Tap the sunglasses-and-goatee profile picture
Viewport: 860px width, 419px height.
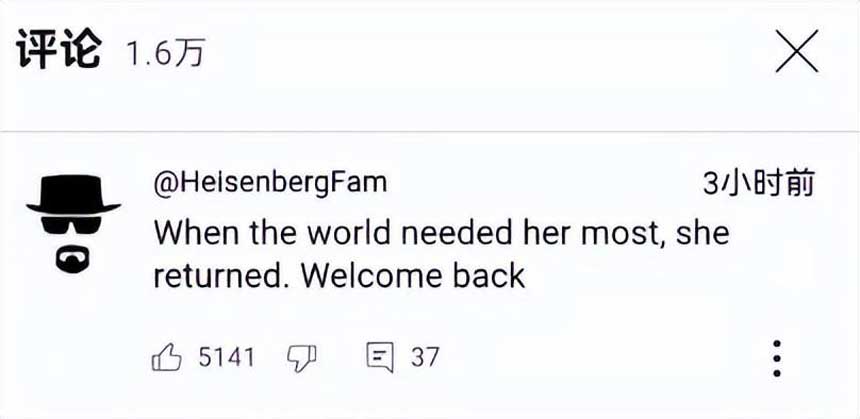[x=73, y=224]
